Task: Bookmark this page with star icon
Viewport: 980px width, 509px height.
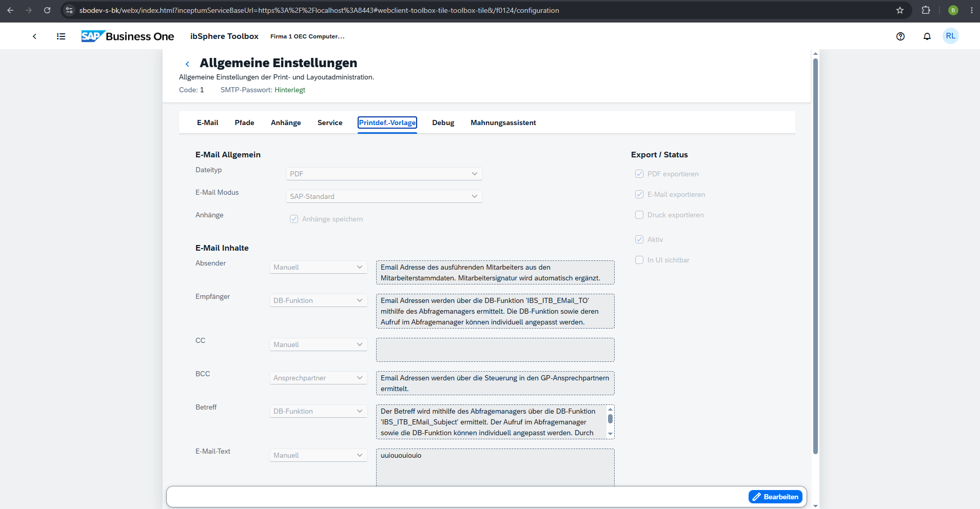Action: tap(900, 10)
